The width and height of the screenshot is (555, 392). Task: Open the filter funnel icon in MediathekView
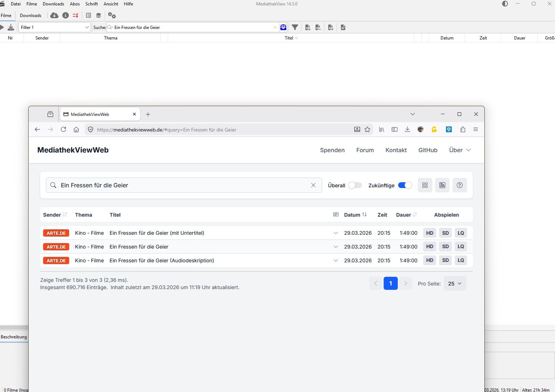point(295,28)
